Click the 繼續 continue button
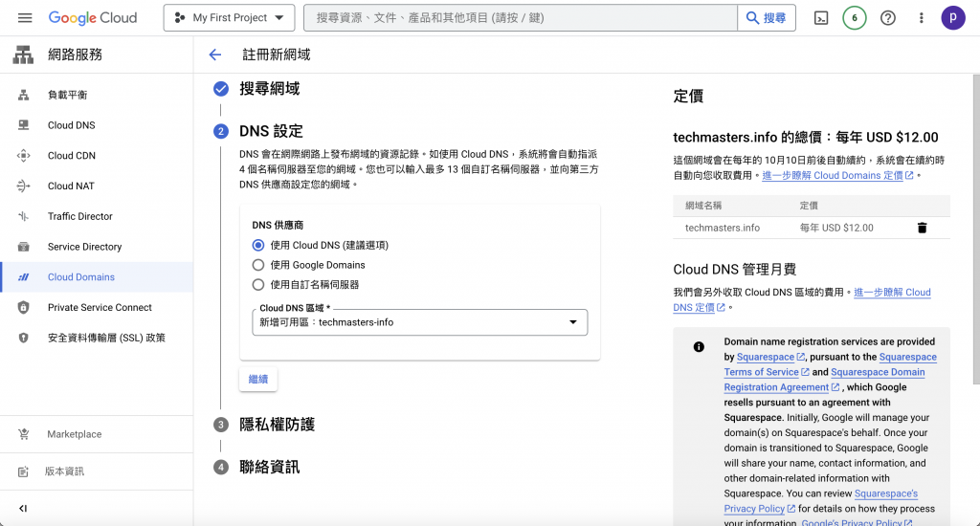The height and width of the screenshot is (526, 980). (x=258, y=379)
